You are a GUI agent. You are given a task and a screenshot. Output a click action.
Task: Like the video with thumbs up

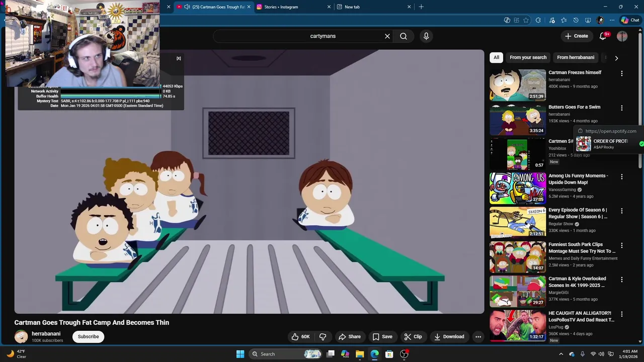click(300, 337)
